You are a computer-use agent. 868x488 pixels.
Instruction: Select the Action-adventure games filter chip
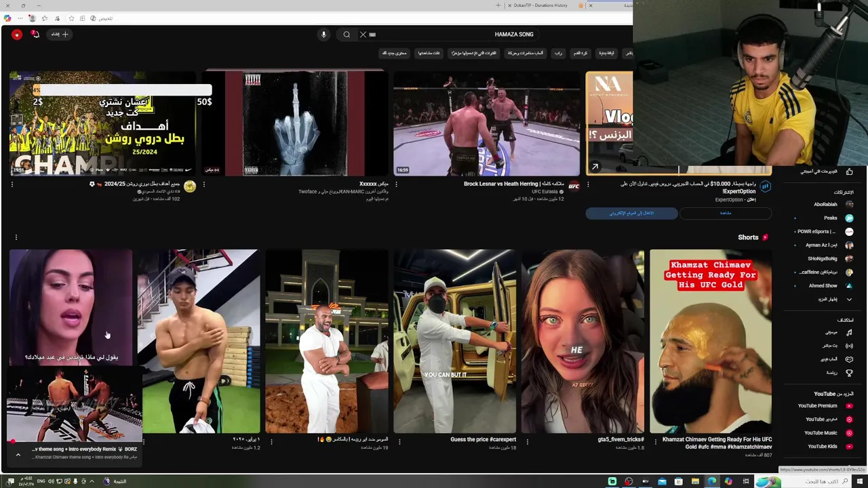[x=526, y=53]
